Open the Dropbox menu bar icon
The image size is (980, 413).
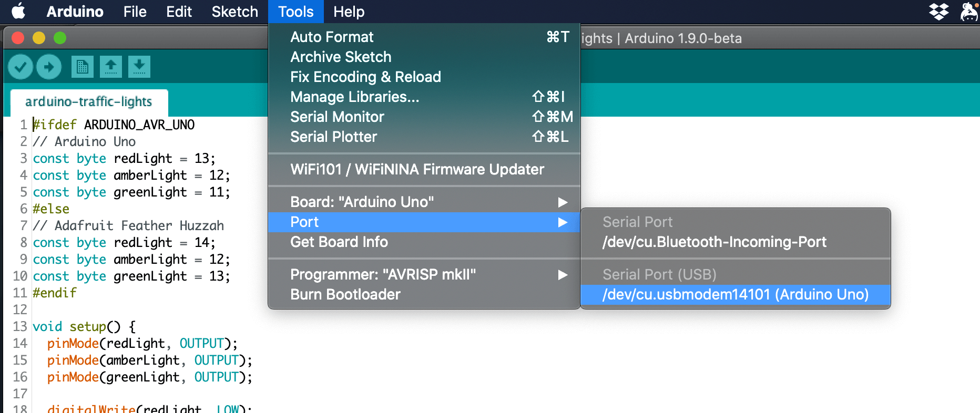[938, 12]
